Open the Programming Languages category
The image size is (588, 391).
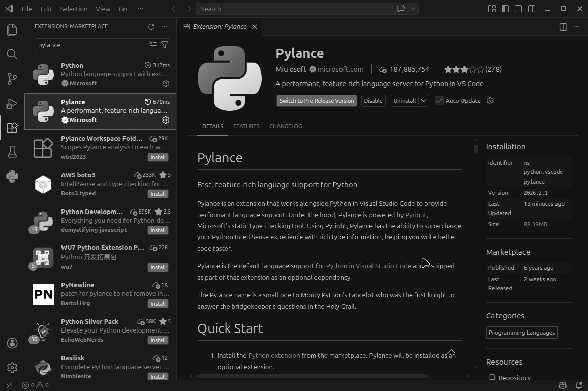521,333
